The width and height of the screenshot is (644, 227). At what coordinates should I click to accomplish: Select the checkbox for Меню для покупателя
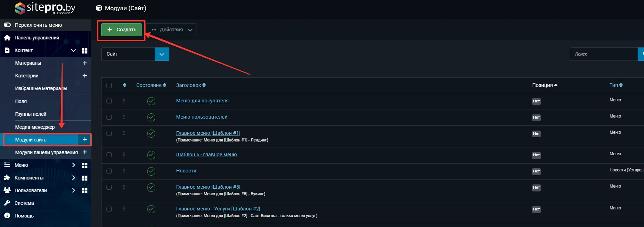(109, 101)
